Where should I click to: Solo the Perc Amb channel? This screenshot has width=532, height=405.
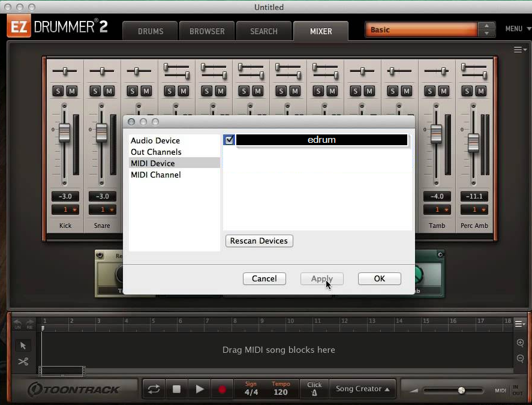click(x=467, y=91)
